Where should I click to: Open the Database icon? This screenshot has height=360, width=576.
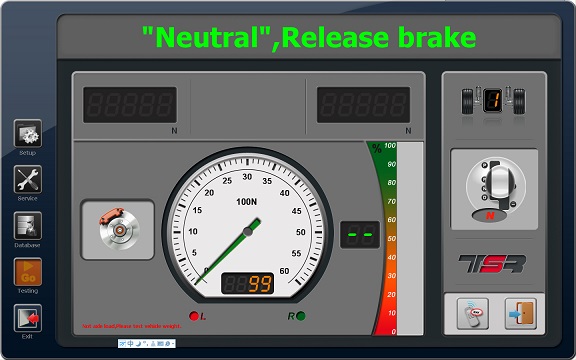click(28, 226)
